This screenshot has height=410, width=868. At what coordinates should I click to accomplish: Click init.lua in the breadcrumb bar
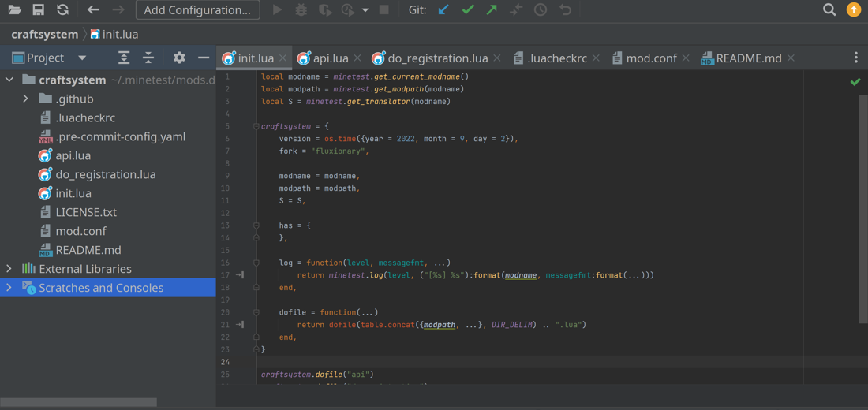click(x=114, y=35)
